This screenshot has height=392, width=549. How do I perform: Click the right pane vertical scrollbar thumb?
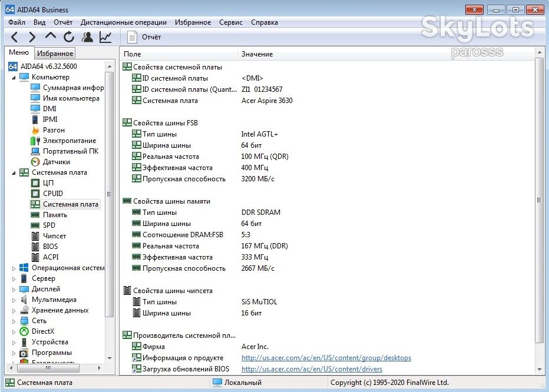tap(539, 200)
